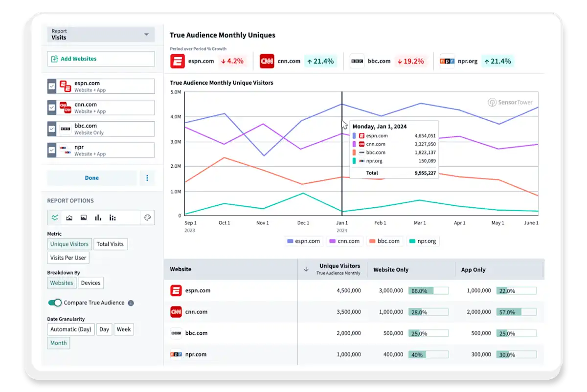Click the info icon beside Compare True Audience
The width and height of the screenshot is (587, 392).
tap(131, 303)
